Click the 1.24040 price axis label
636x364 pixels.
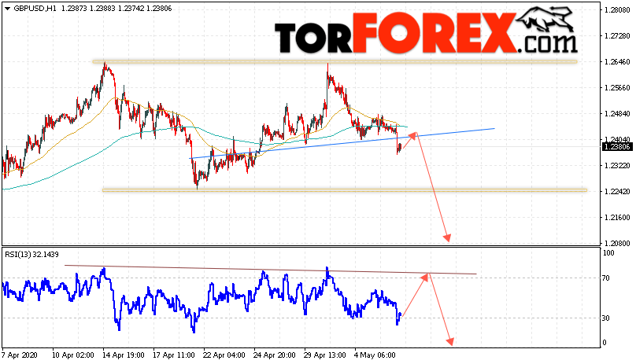[617, 139]
